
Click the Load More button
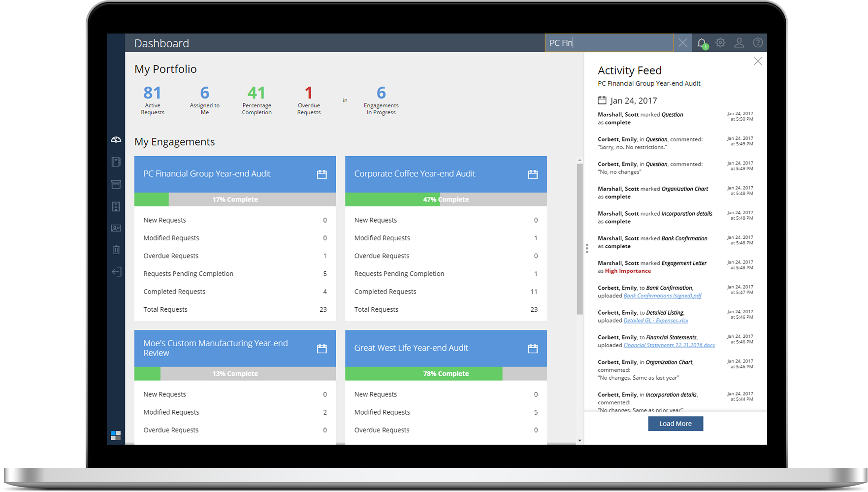[675, 424]
